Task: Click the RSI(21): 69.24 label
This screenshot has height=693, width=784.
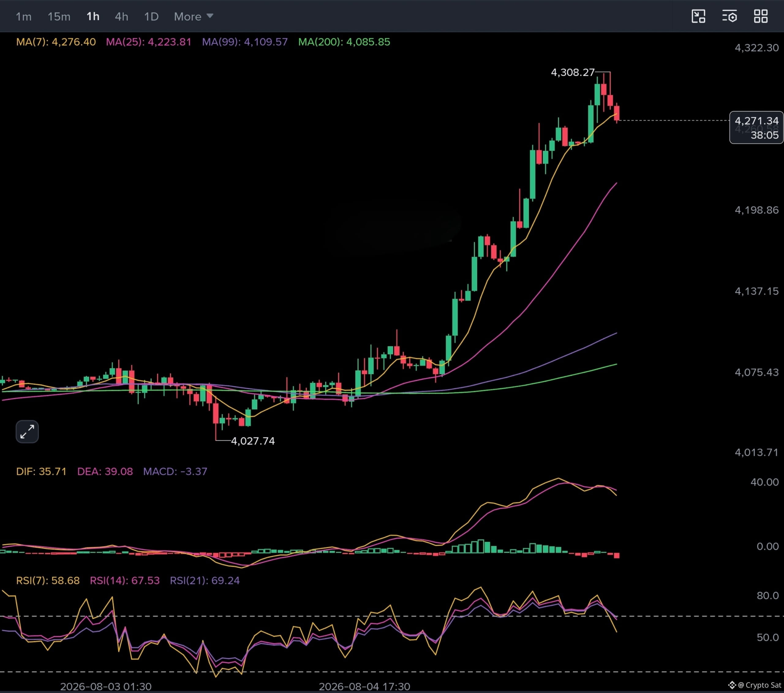Action: point(205,580)
